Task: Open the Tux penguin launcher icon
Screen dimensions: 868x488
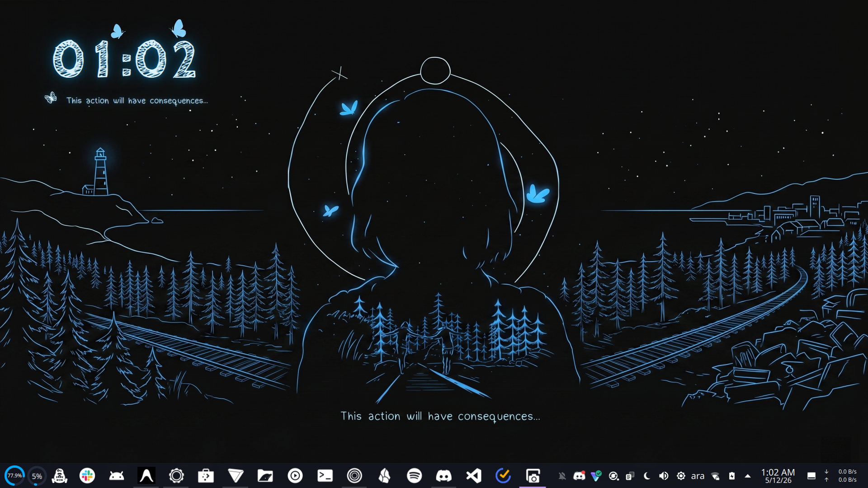Action: point(60,476)
